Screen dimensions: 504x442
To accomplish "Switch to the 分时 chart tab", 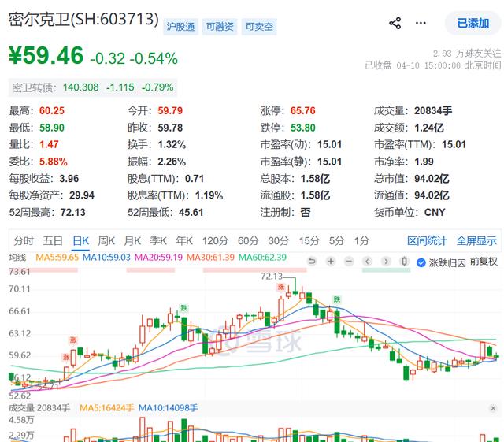I will 24,240.
